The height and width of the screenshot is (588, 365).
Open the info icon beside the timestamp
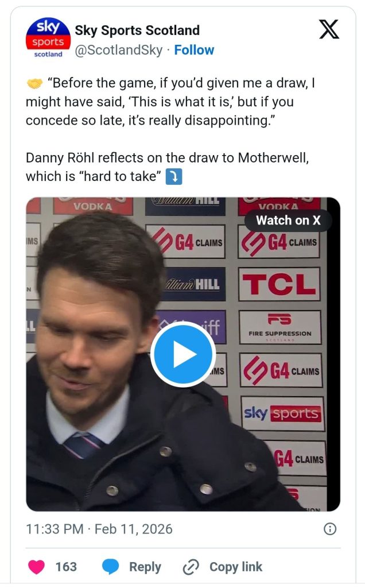(x=330, y=529)
